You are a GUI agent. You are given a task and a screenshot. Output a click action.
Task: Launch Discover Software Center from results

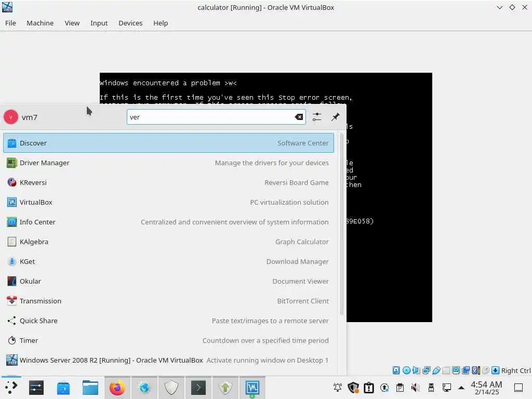coord(168,143)
